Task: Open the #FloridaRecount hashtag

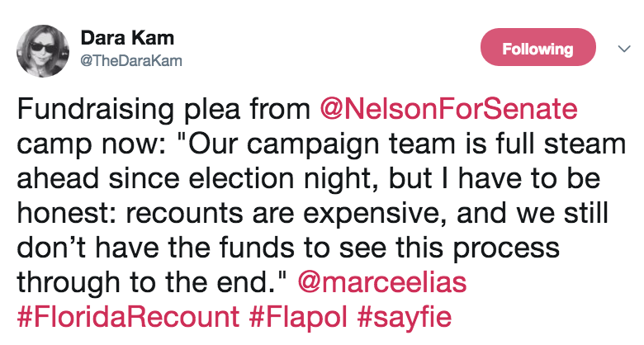Action: click(x=128, y=317)
